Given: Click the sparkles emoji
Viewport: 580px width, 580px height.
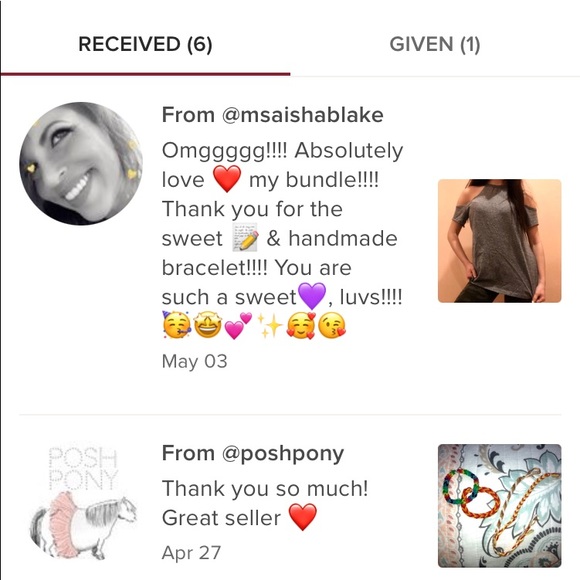Looking at the screenshot, I should click(270, 326).
